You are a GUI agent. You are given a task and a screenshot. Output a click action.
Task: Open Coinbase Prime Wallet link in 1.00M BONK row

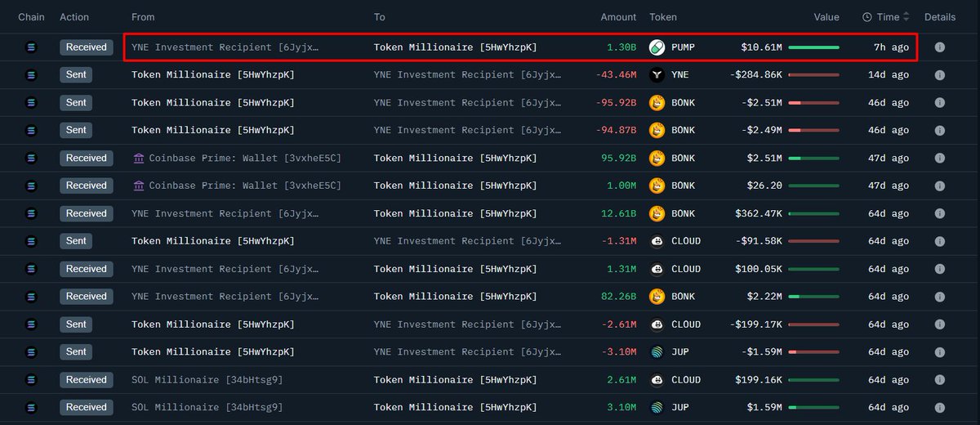245,186
